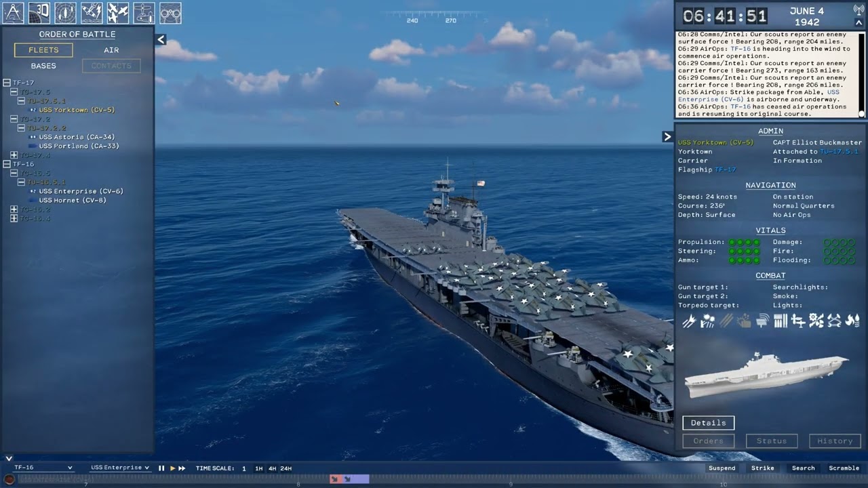Open the navigation chart compass-divider view
This screenshot has height=488, width=868.
tap(14, 12)
